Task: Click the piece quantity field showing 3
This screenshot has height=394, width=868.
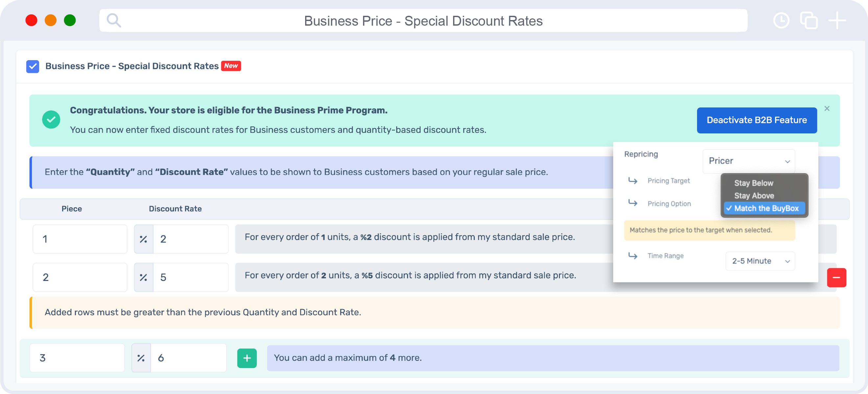Action: coord(77,358)
